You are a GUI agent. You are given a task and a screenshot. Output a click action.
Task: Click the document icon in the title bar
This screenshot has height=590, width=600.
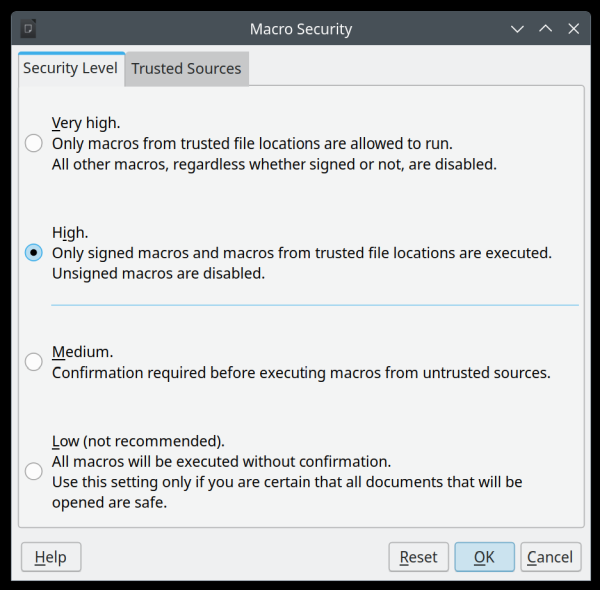[x=28, y=29]
